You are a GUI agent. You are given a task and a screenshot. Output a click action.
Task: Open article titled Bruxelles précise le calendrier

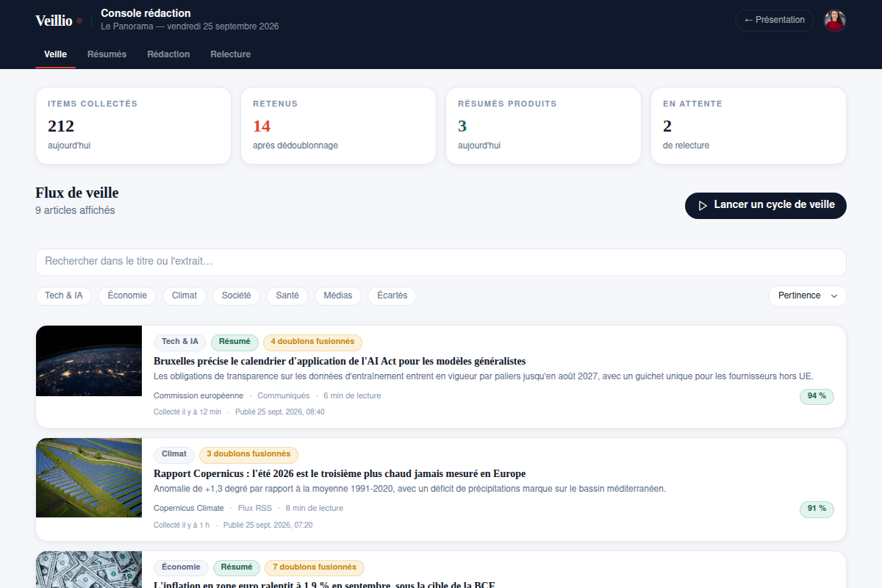[x=340, y=361]
